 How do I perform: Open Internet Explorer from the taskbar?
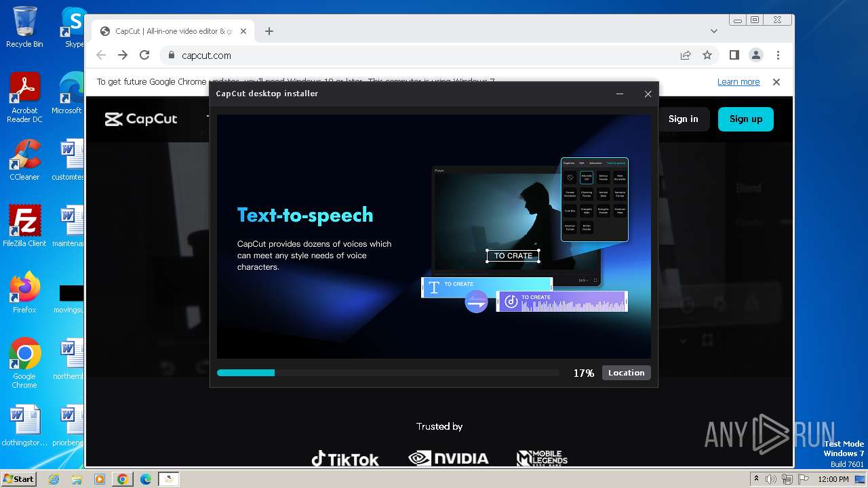click(54, 479)
